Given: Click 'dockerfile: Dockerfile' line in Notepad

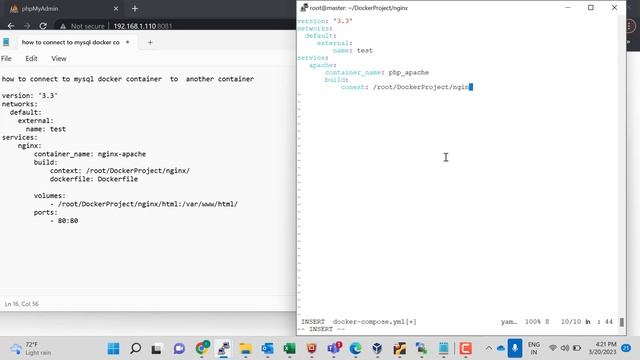Looking at the screenshot, I should coord(94,179).
